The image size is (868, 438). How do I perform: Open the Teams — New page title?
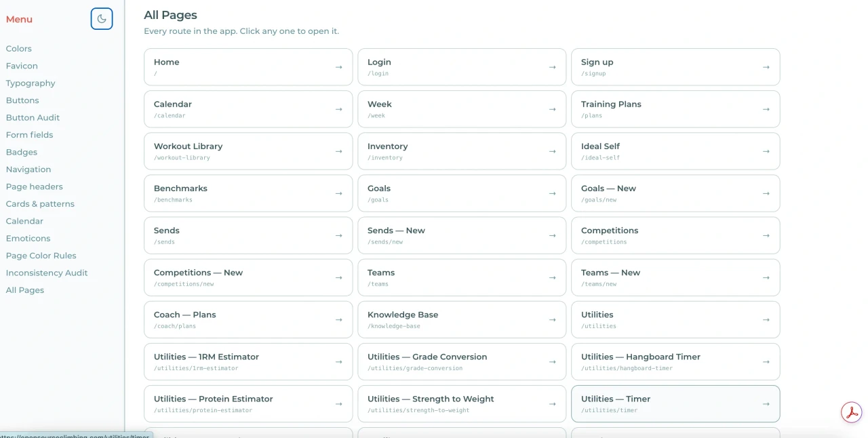610,273
